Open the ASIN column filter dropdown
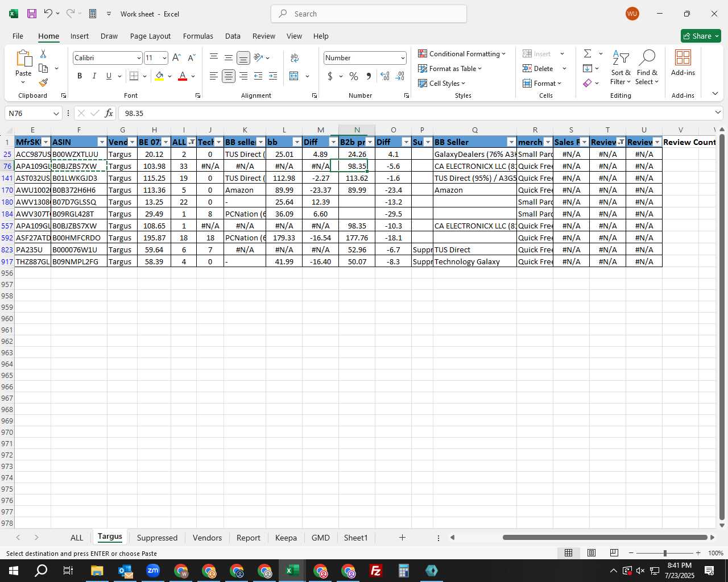Screen dimensions: 728x582 tap(102, 142)
